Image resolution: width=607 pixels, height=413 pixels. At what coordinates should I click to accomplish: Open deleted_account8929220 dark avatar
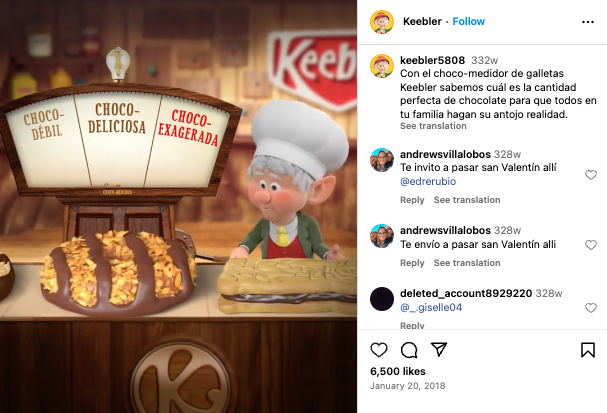click(x=382, y=299)
